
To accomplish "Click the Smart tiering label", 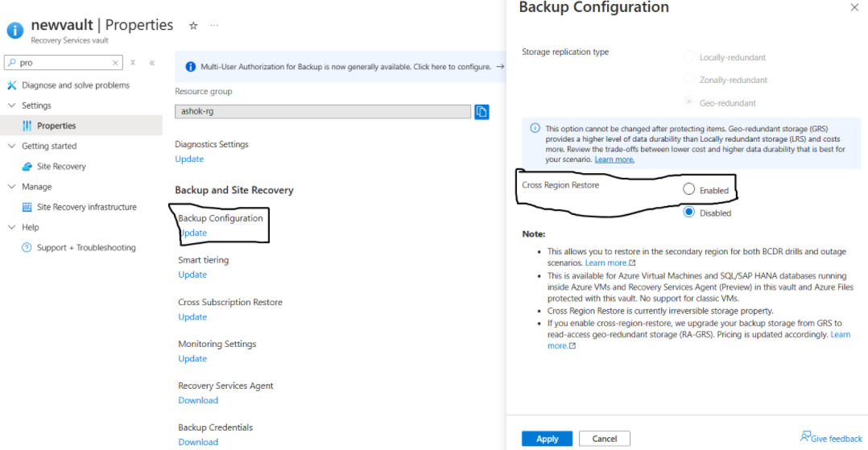I will coord(203,259).
